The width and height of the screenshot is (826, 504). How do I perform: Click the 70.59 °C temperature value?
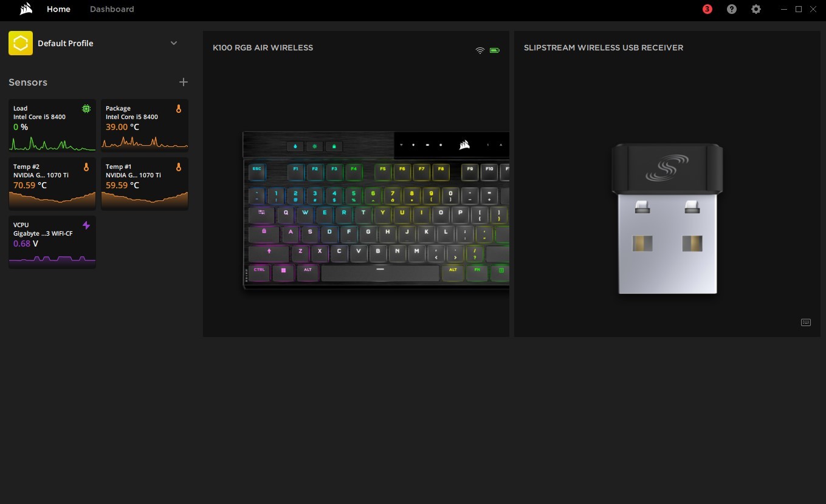(30, 185)
